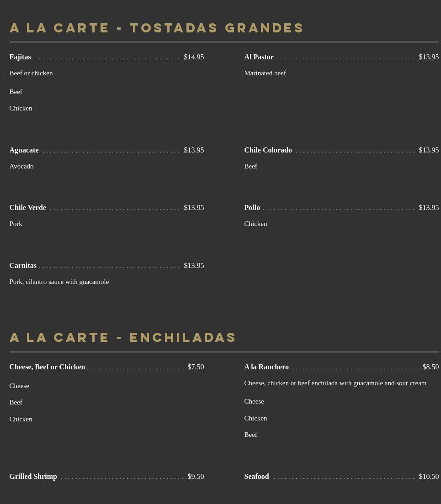Click the Cheese, Beef or Chicken enchilada title
This screenshot has width=441, height=504.
pyautogui.click(x=47, y=367)
